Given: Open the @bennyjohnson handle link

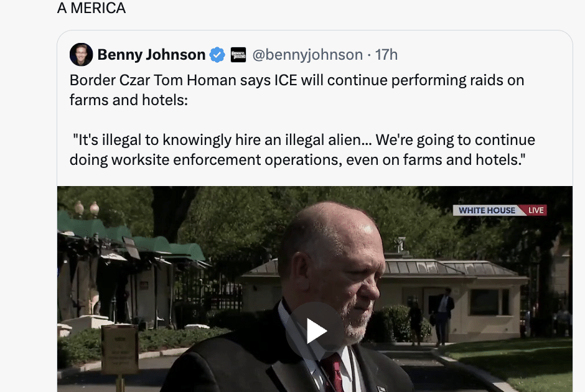Looking at the screenshot, I should coord(307,55).
